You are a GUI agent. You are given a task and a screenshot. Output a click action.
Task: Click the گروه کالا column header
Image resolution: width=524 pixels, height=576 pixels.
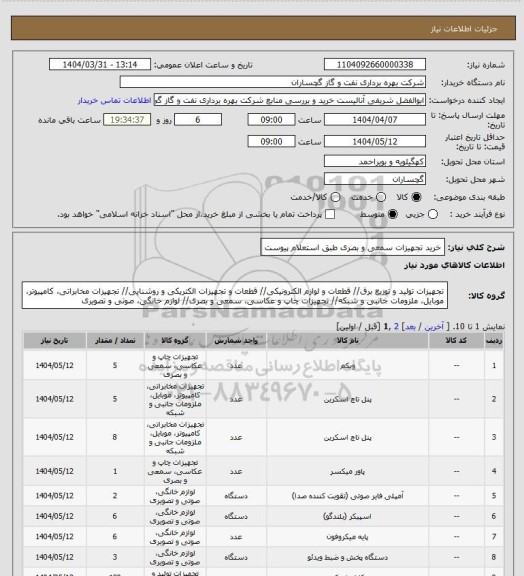[x=175, y=341]
